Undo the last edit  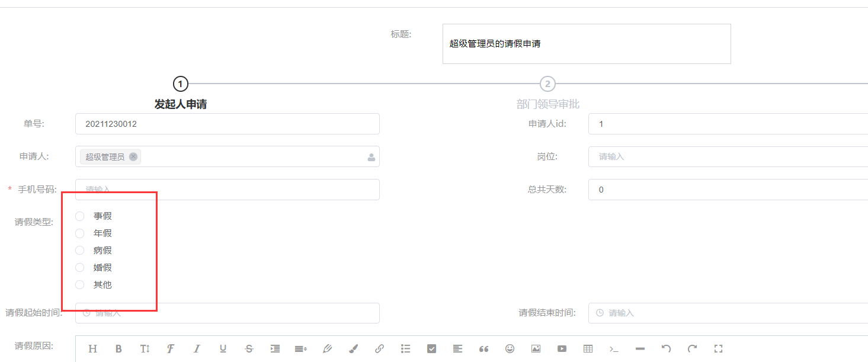coord(666,349)
